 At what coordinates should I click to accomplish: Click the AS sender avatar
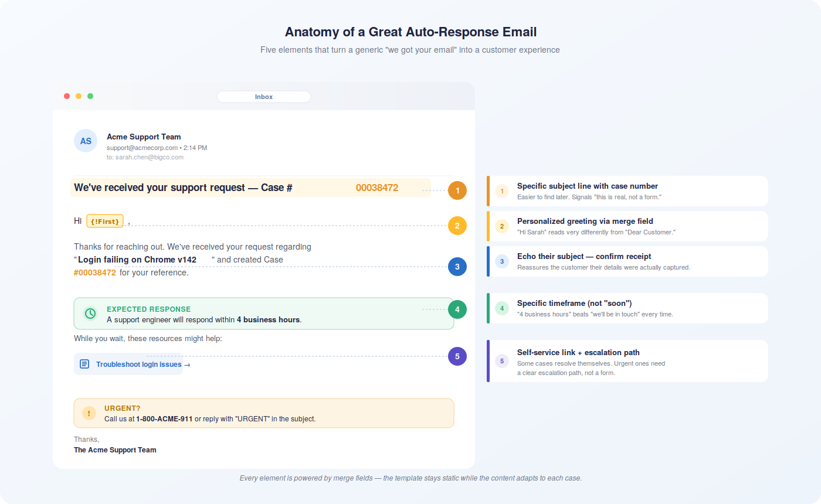86,141
